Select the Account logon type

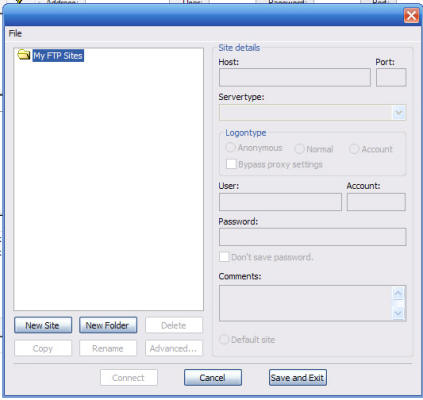pyautogui.click(x=354, y=149)
